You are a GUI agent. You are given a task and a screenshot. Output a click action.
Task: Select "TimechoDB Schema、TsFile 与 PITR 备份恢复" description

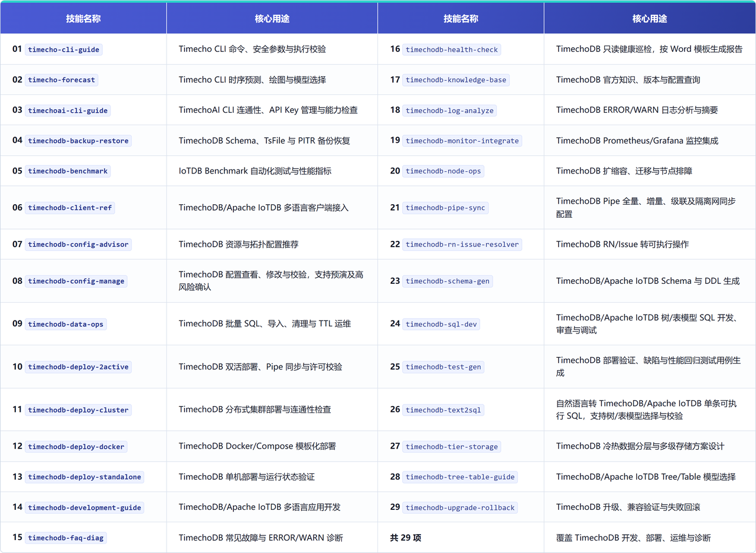pos(265,140)
